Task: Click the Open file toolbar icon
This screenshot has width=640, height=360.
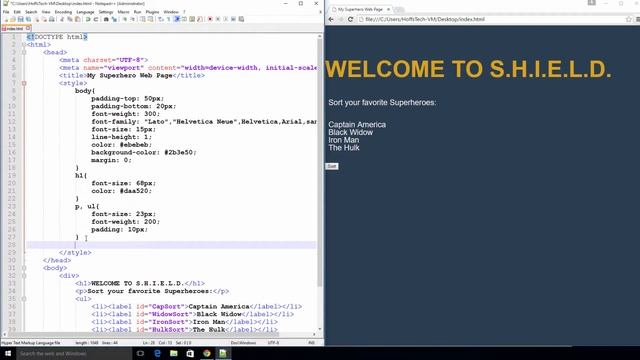Action: [13, 19]
